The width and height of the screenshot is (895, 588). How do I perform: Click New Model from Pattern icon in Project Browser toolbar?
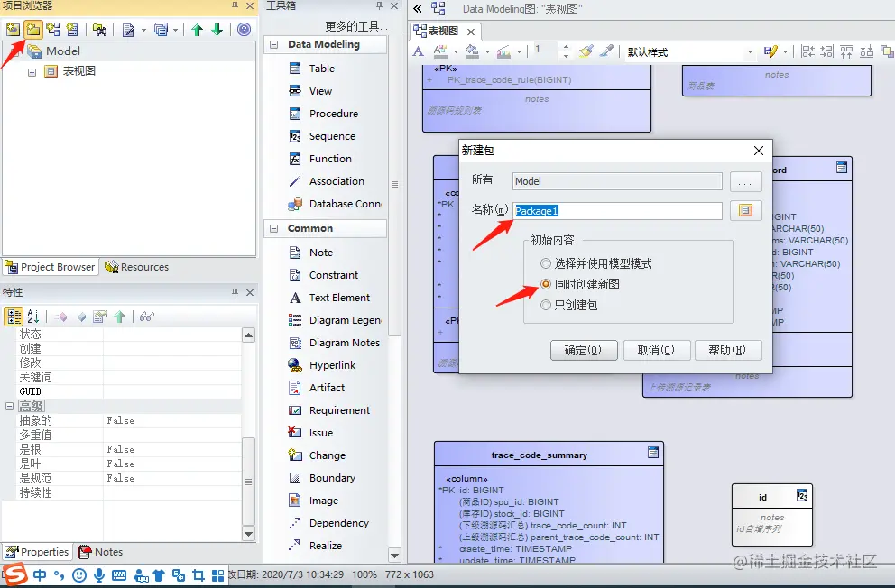(13, 29)
